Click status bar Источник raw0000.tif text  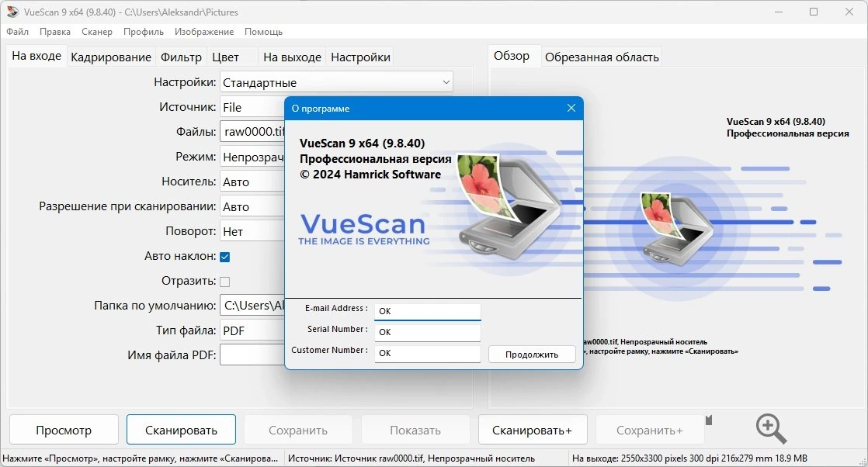pos(411,458)
